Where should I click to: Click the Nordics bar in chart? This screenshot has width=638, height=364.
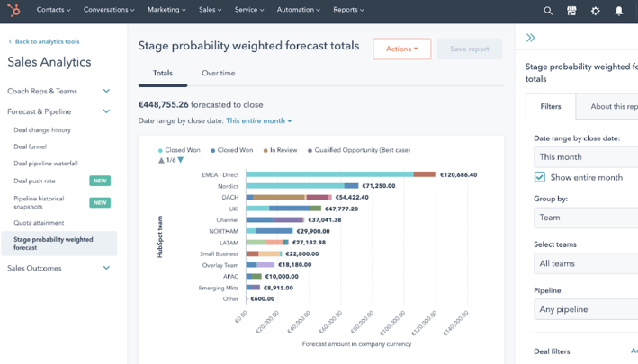click(x=302, y=186)
